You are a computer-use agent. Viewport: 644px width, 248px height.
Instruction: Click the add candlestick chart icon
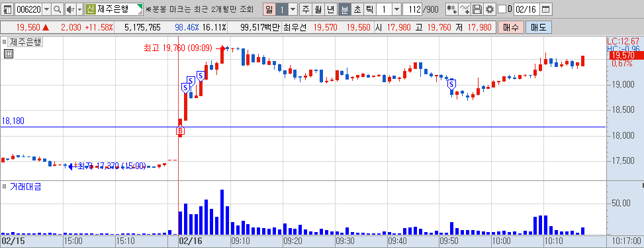point(452,9)
